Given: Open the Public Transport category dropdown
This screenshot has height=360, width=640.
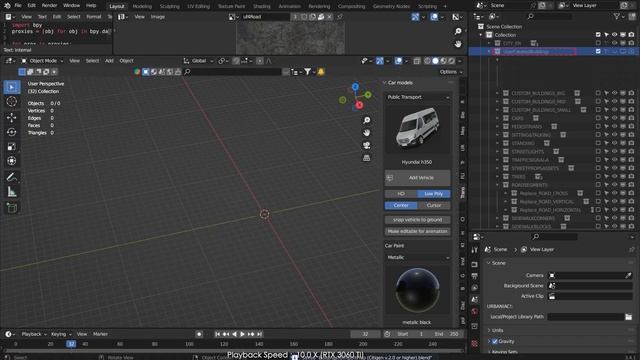Looking at the screenshot, I should 418,97.
